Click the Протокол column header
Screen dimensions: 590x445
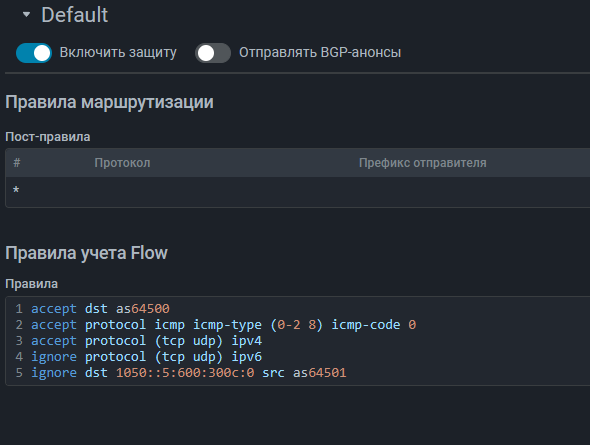click(122, 163)
